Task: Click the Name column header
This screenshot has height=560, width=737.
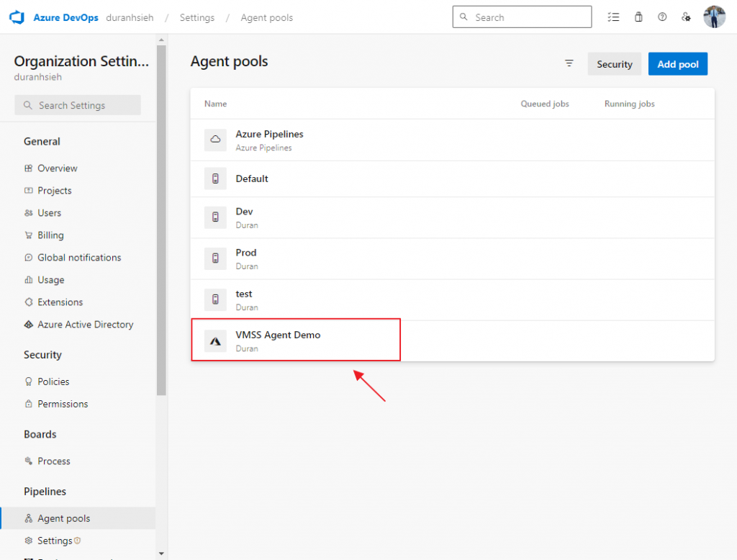Action: pos(215,104)
